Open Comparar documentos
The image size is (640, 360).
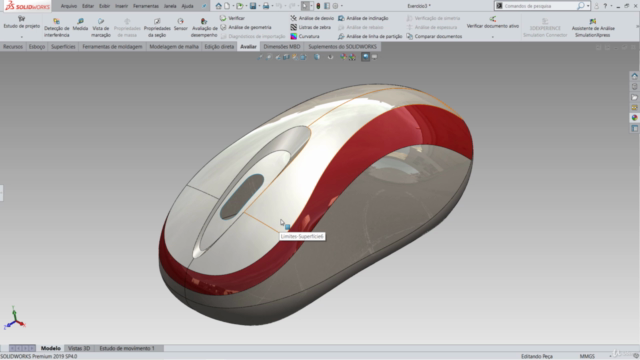point(434,36)
